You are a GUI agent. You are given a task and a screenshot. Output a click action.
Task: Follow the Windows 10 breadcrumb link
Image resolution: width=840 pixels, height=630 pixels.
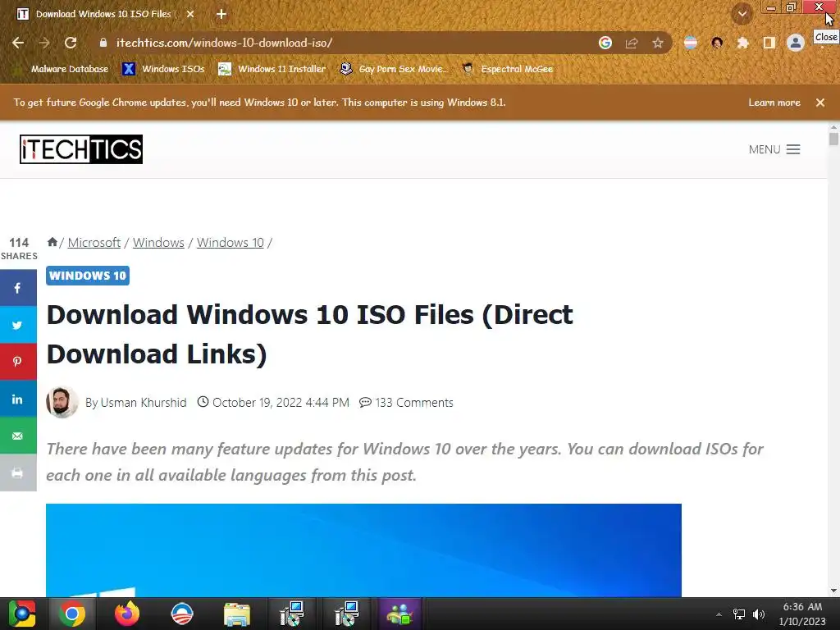(231, 242)
